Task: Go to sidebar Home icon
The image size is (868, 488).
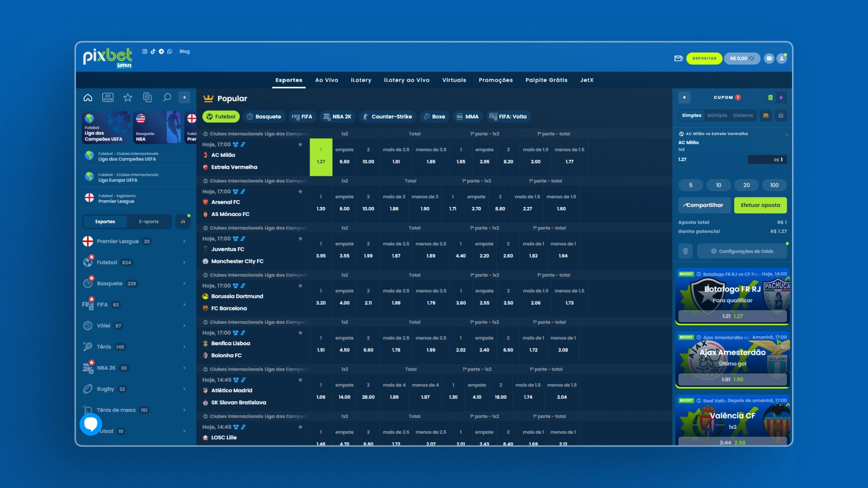Action: 88,98
